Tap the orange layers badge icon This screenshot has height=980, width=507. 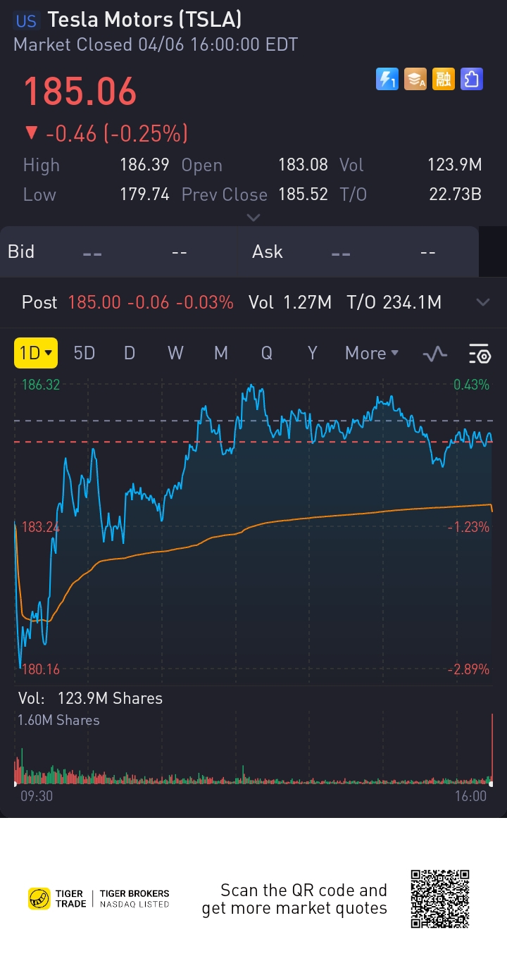click(x=415, y=79)
